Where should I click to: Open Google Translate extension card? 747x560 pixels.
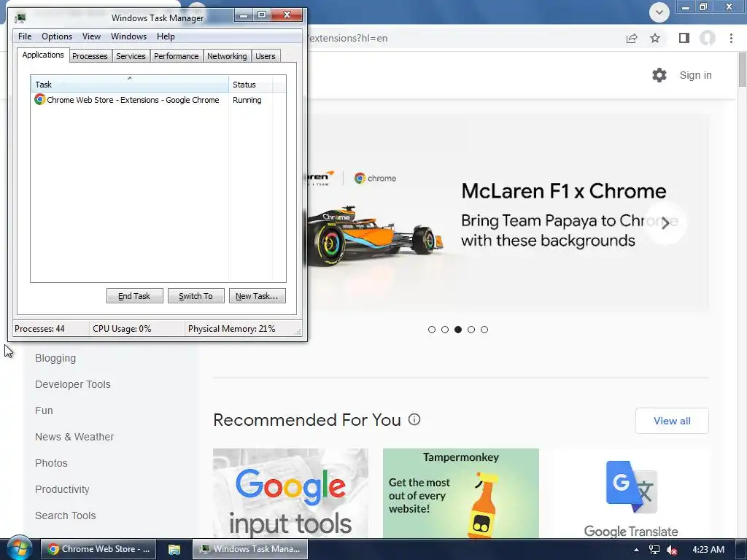631,494
